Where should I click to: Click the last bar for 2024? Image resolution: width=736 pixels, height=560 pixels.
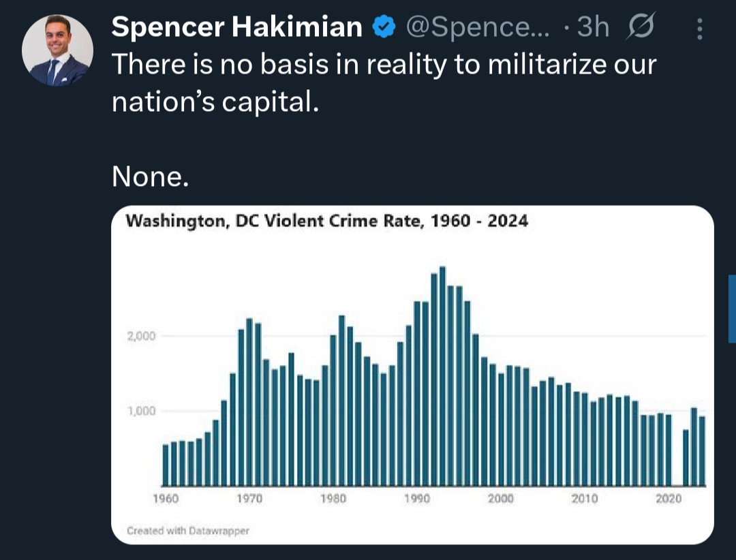pos(702,451)
